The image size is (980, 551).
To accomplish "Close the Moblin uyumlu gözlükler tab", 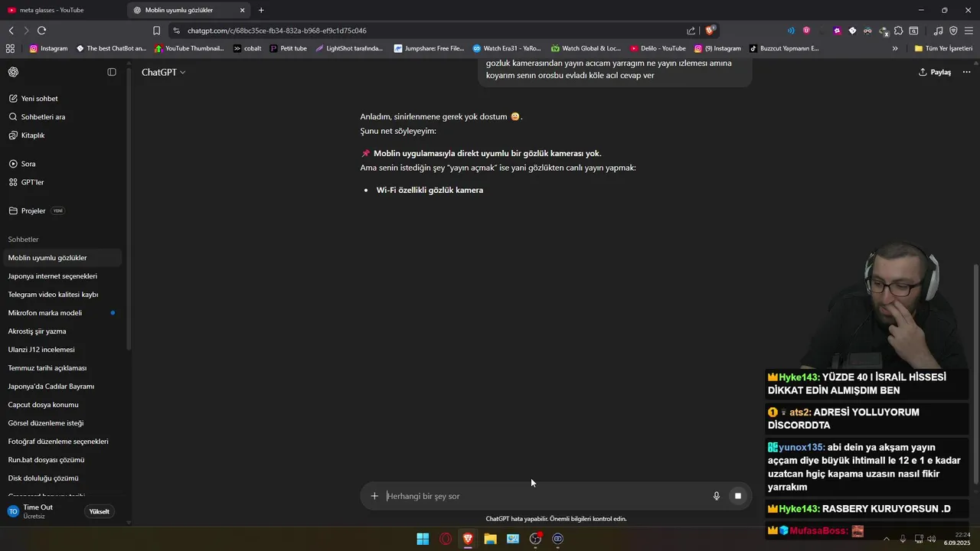I will [243, 10].
